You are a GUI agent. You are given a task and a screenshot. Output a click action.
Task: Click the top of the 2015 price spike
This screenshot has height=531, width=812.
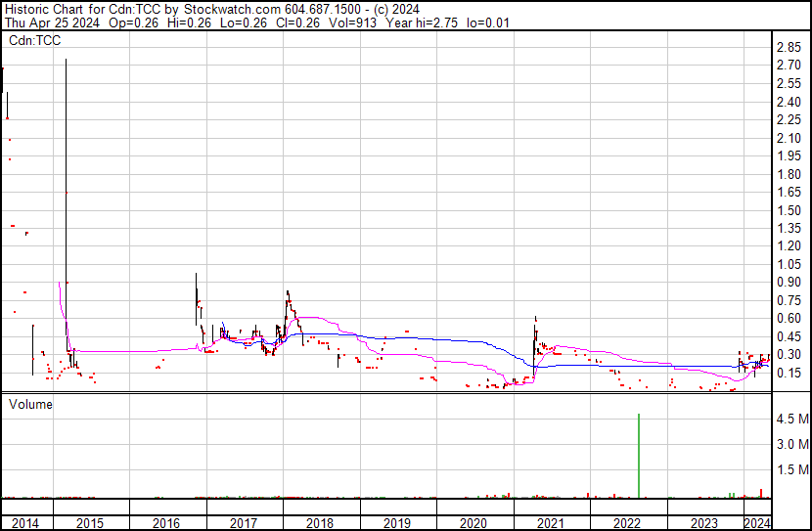(x=66, y=60)
